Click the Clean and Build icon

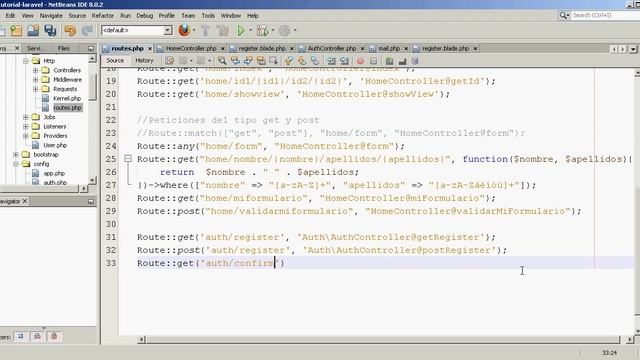click(223, 31)
